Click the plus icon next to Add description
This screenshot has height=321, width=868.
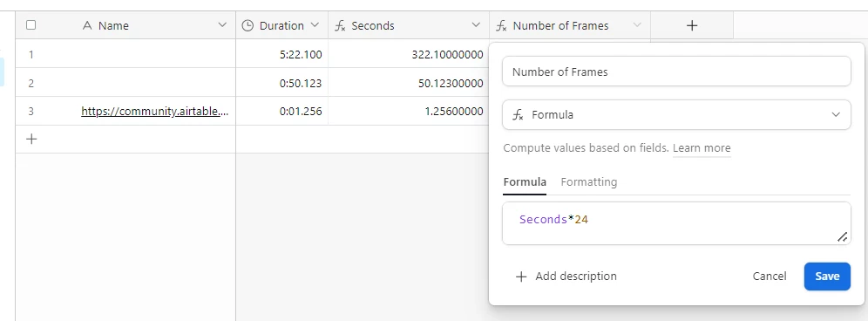pyautogui.click(x=521, y=277)
